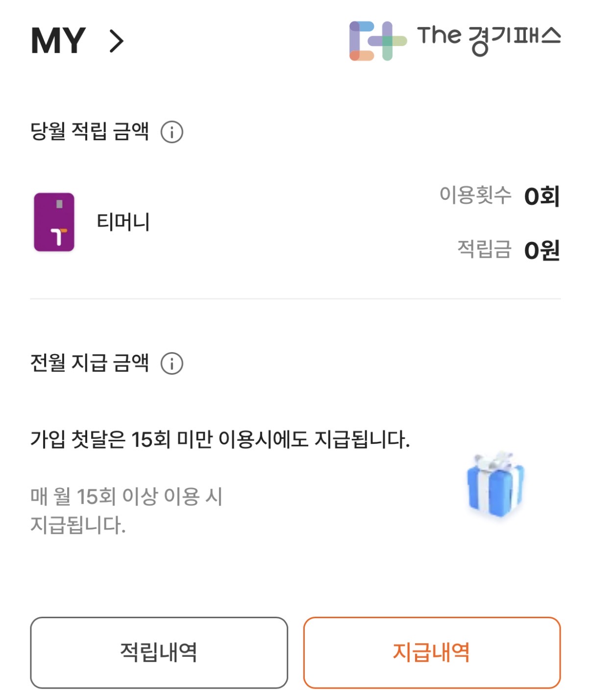Click the 적립금 accrued amount label
This screenshot has height=700, width=591.
pyautogui.click(x=484, y=249)
